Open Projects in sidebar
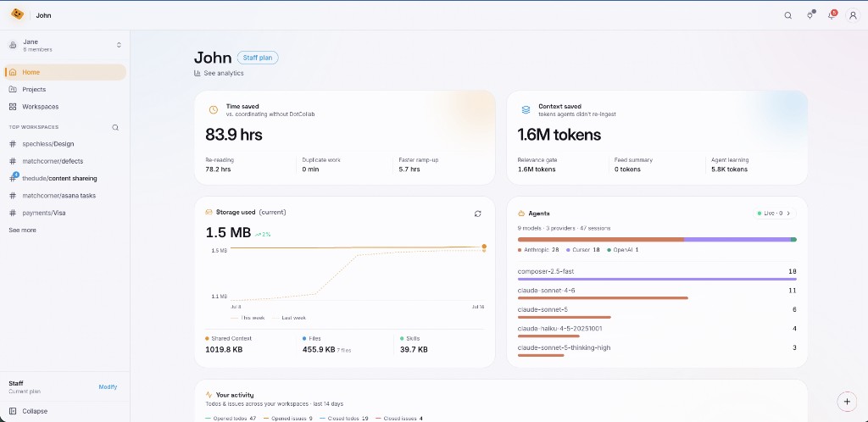 pyautogui.click(x=65, y=89)
